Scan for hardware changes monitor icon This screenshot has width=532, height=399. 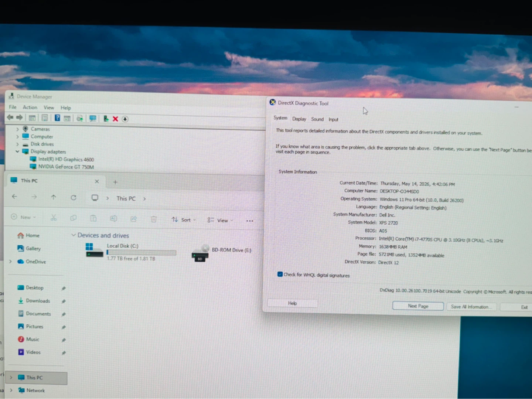coord(93,118)
